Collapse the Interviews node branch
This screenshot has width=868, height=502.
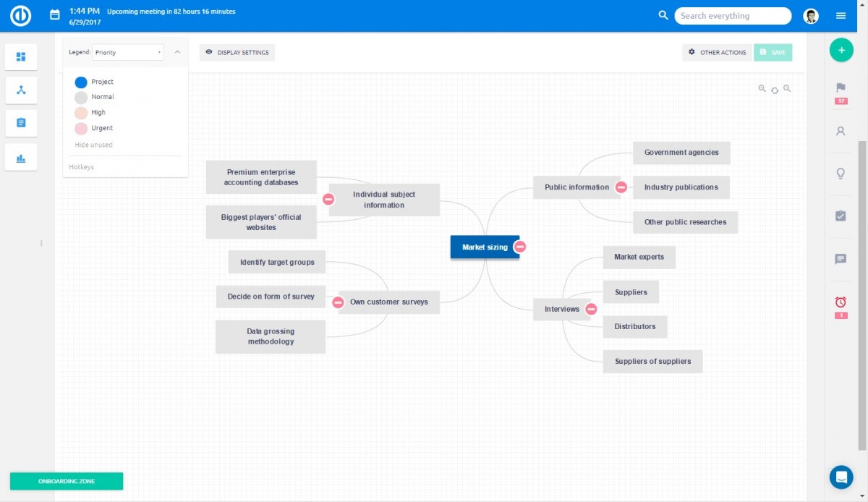(591, 309)
